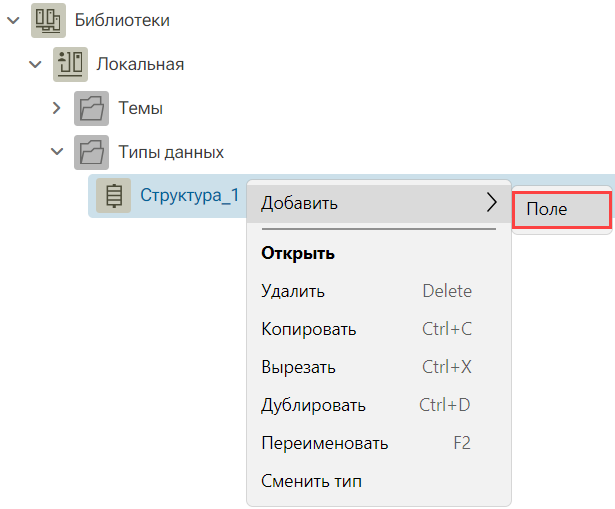Select the Структура_1 tree item label
This screenshot has height=509, width=615.
pos(190,196)
